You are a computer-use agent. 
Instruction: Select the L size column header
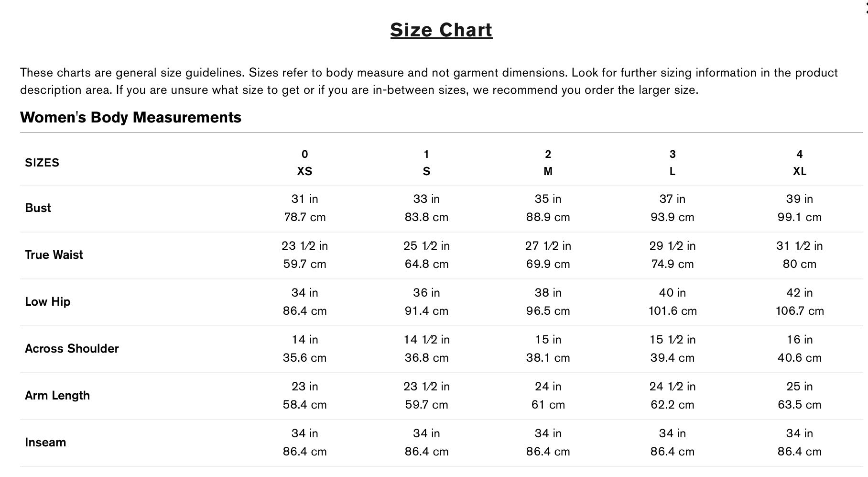coord(672,171)
